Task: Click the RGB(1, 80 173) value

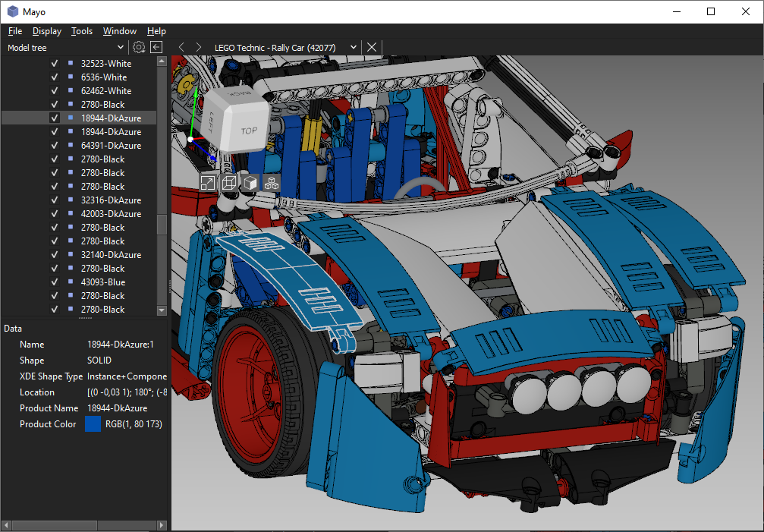Action: (134, 423)
